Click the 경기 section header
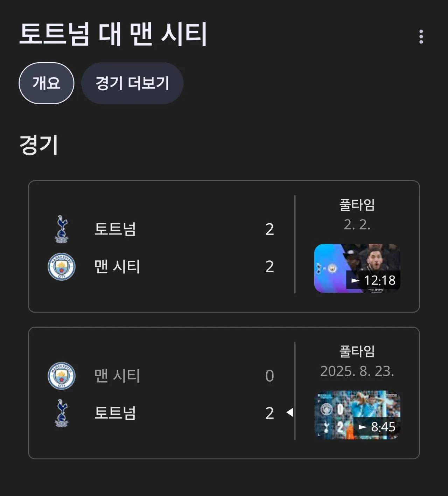The height and width of the screenshot is (496, 448). [x=38, y=145]
